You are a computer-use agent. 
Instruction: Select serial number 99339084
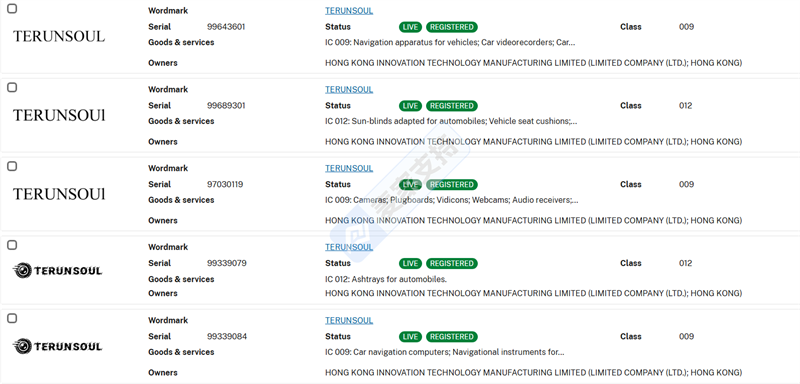tap(227, 337)
